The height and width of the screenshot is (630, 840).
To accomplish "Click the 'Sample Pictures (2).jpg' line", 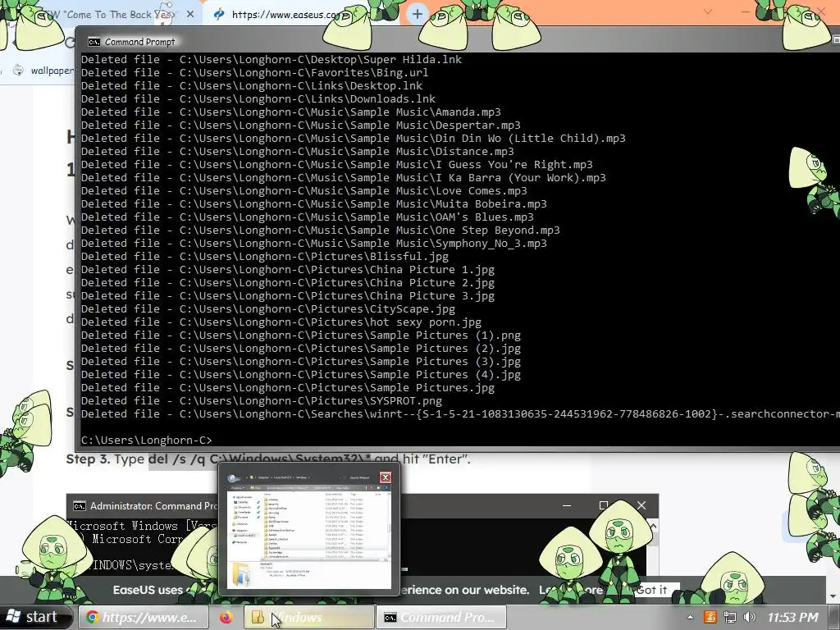I will click(x=300, y=348).
